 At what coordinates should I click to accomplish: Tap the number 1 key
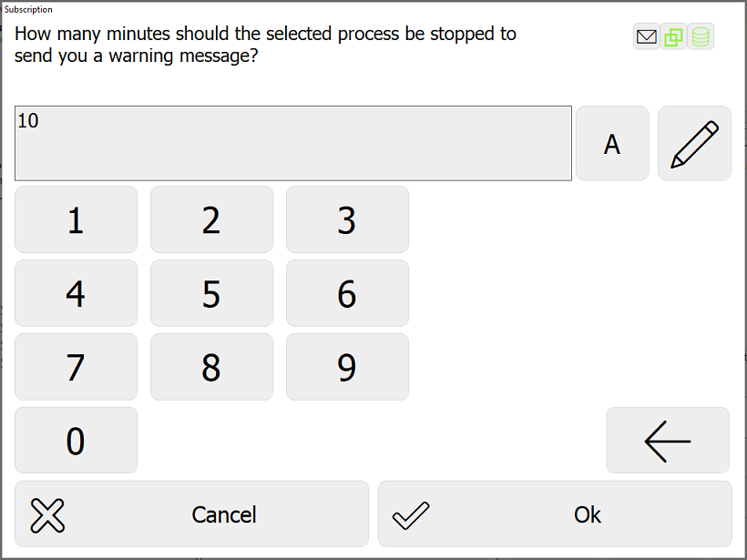(x=77, y=219)
